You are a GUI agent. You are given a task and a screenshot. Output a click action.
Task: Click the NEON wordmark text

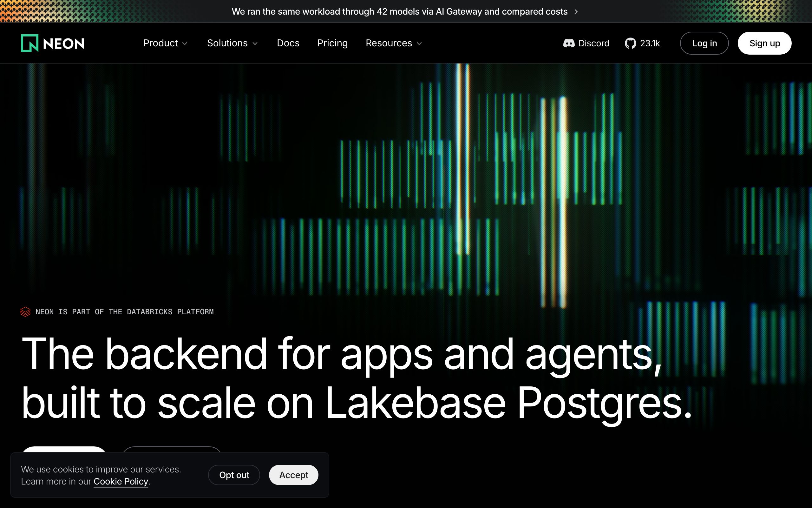coord(64,44)
